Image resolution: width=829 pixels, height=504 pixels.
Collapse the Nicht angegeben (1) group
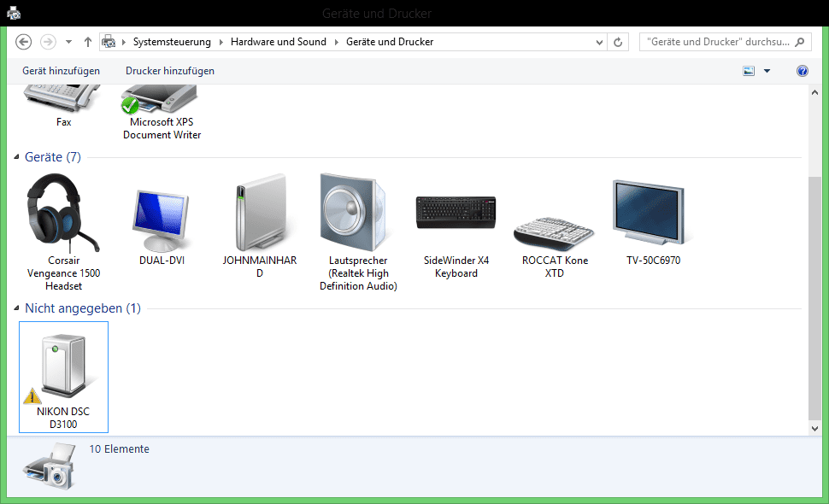16,308
